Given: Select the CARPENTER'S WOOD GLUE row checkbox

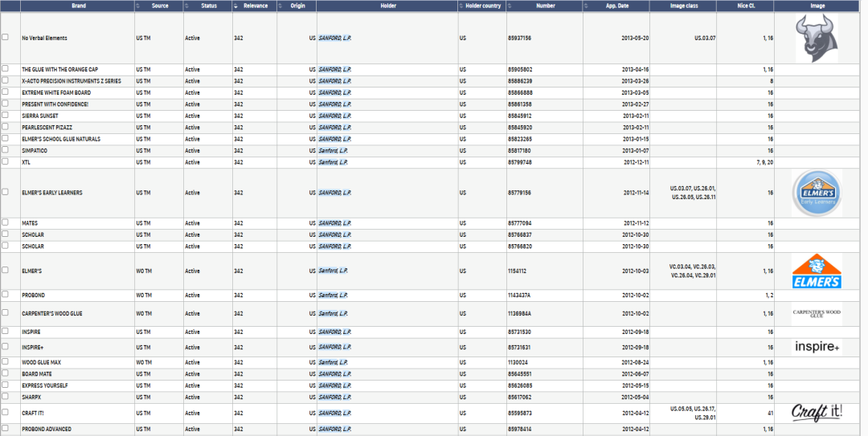Looking at the screenshot, I should pos(5,312).
